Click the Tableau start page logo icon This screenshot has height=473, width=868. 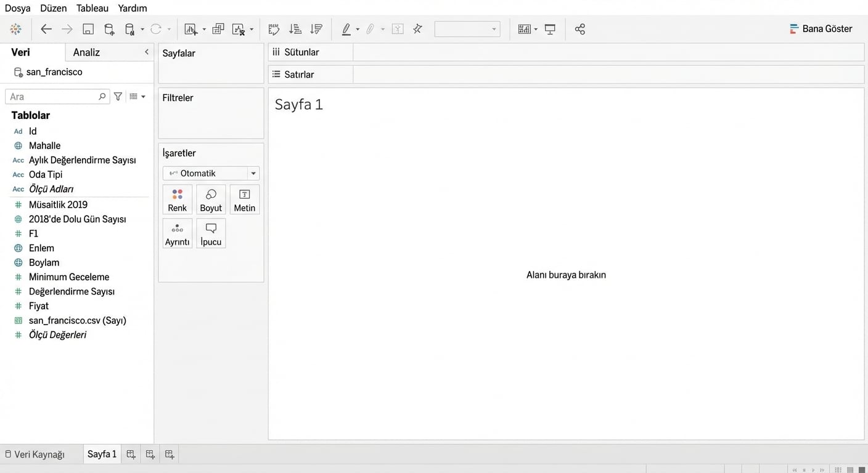coord(16,29)
